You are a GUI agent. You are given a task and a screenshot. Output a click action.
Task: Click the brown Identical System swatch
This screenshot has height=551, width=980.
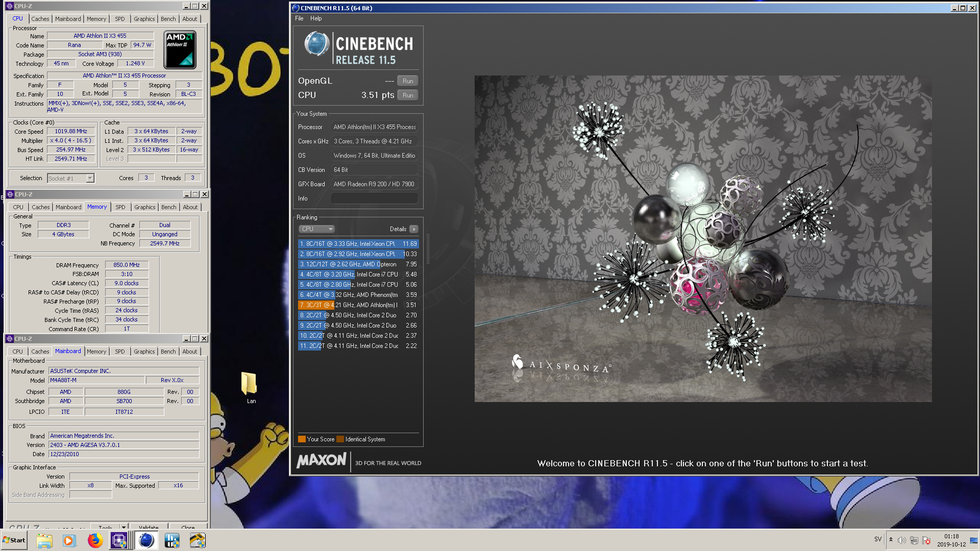coord(340,439)
